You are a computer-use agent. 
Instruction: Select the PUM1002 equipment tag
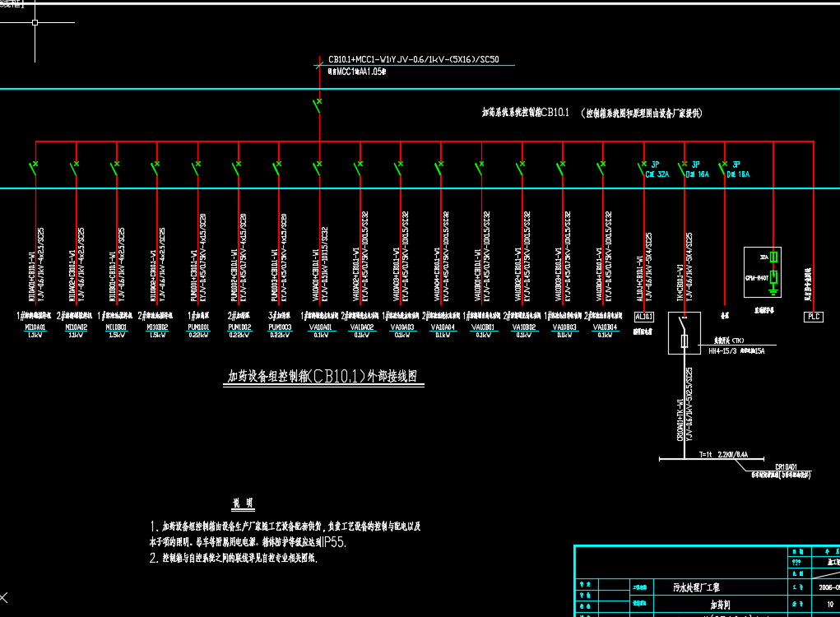coord(239,327)
